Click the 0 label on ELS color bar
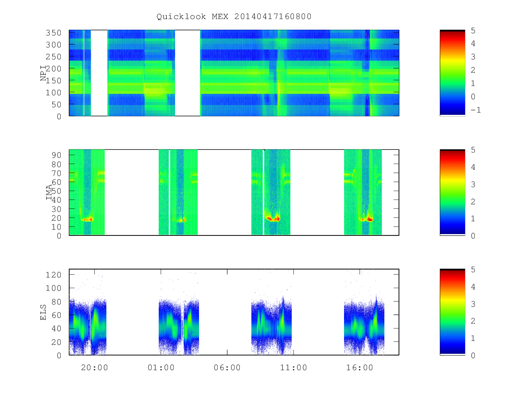Image resolution: width=532 pixels, height=399 pixels. [x=473, y=356]
